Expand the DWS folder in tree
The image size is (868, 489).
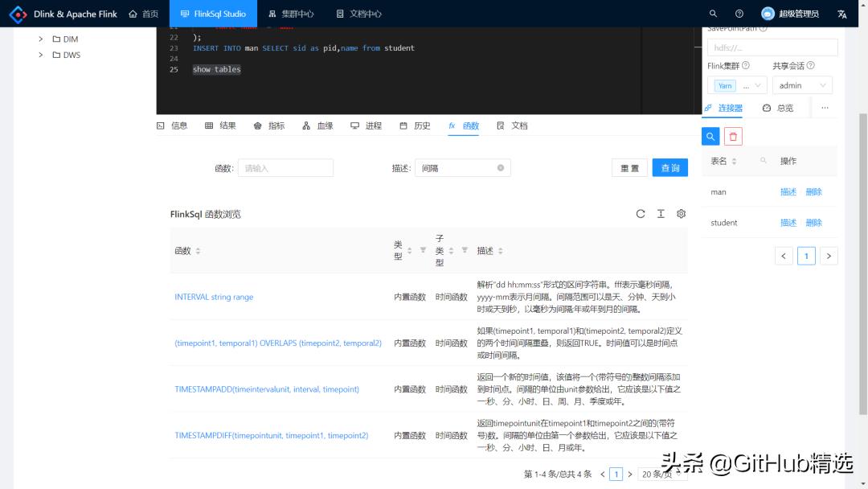pos(40,55)
